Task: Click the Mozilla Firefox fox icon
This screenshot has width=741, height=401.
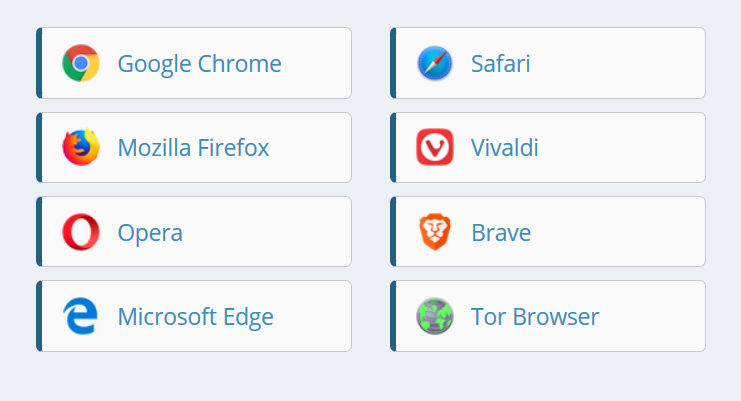Action: pyautogui.click(x=80, y=148)
